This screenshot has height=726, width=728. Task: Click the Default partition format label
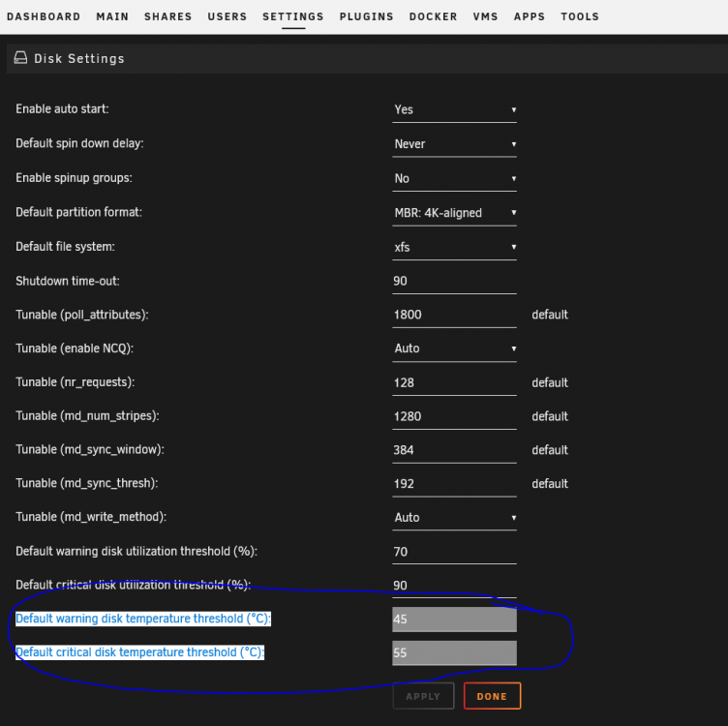click(79, 212)
